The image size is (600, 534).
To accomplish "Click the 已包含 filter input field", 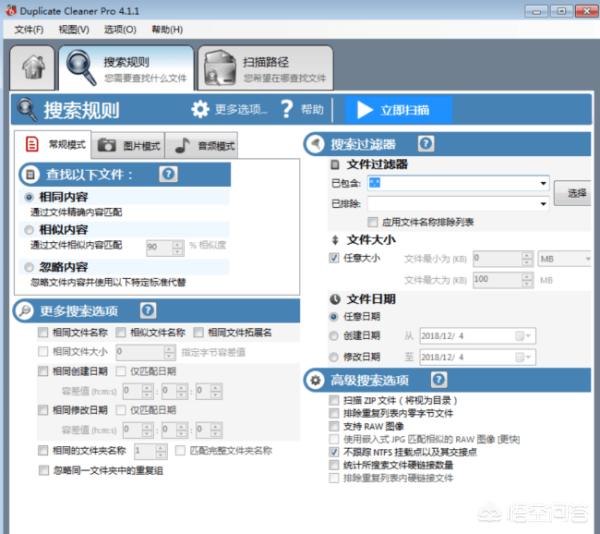I will 458,183.
